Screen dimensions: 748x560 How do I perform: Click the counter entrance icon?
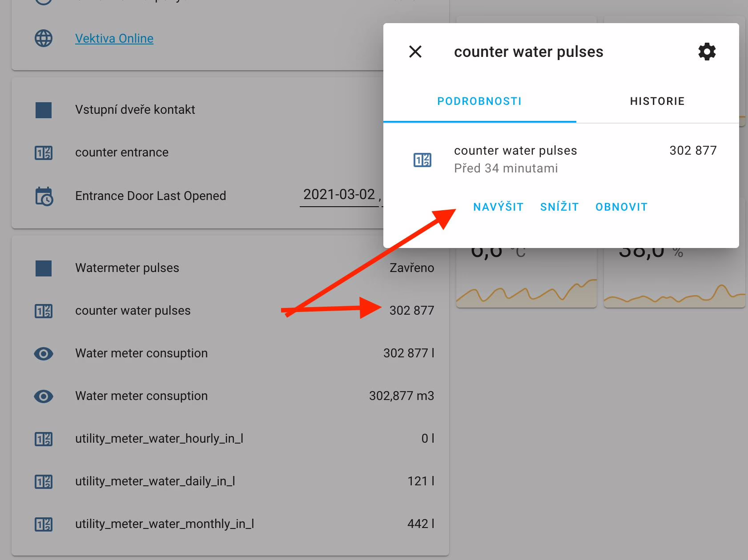pos(44,153)
